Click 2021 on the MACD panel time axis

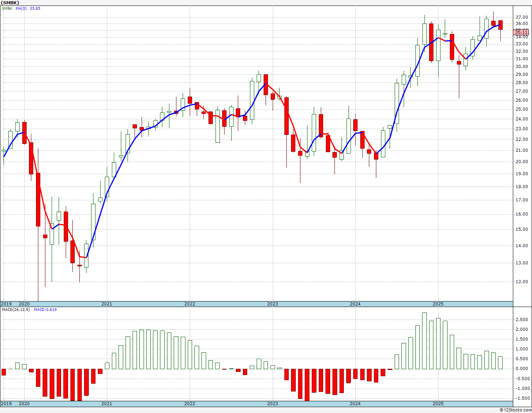point(107,404)
